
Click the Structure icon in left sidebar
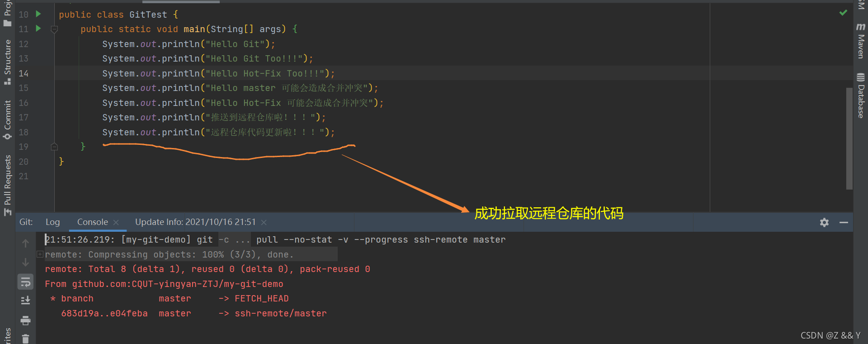7,81
